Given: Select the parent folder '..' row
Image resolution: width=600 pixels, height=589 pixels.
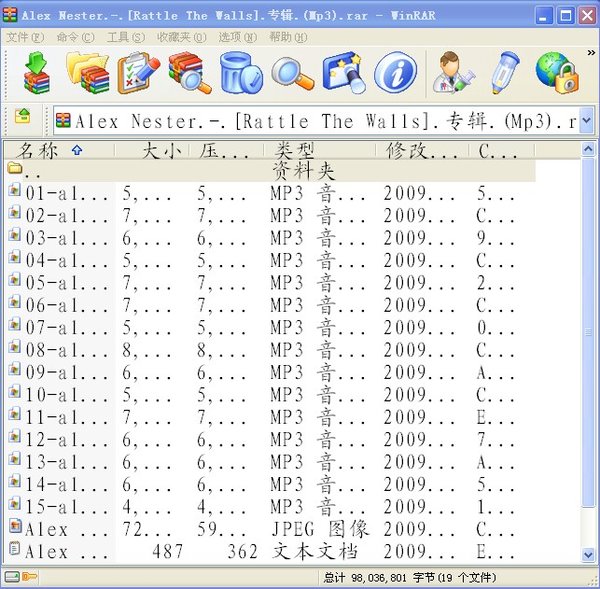Looking at the screenshot, I should (270, 171).
